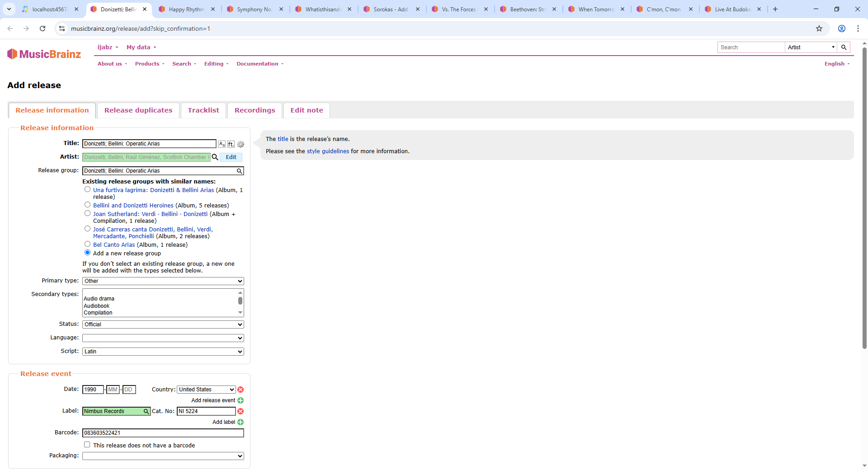
Task: Open the Packaging dropdown
Action: point(163,456)
